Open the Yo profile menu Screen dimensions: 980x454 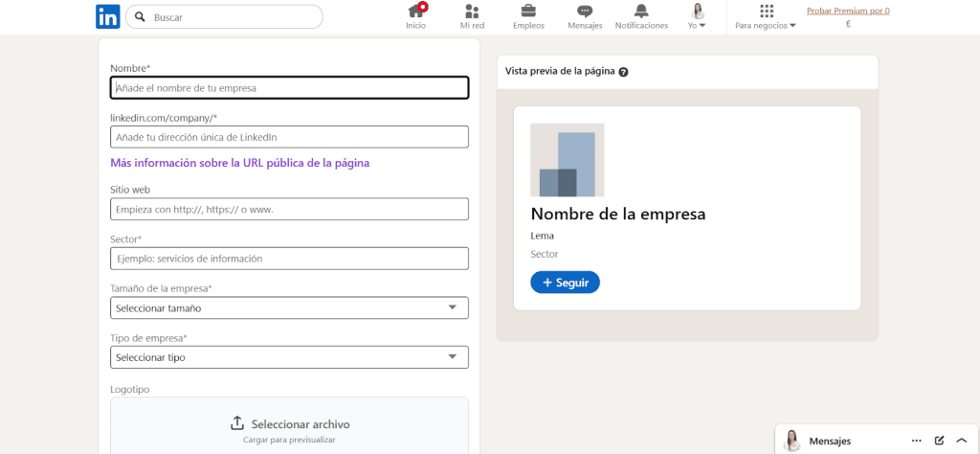[697, 16]
